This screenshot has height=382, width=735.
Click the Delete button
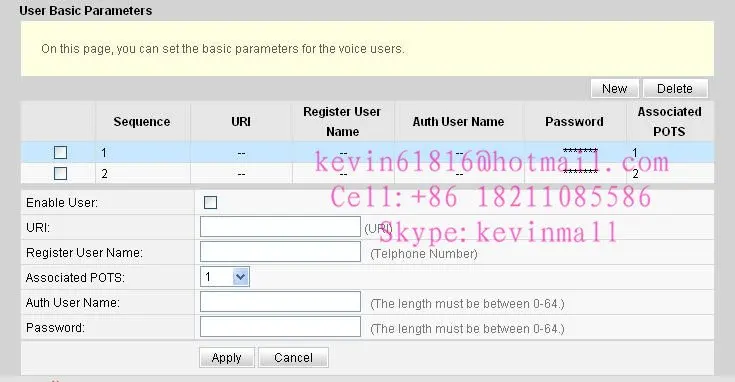click(675, 89)
